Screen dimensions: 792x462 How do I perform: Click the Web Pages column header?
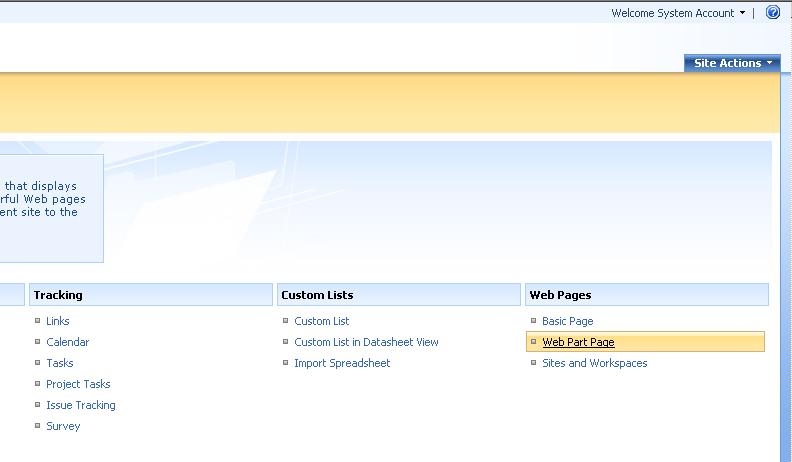coord(647,295)
